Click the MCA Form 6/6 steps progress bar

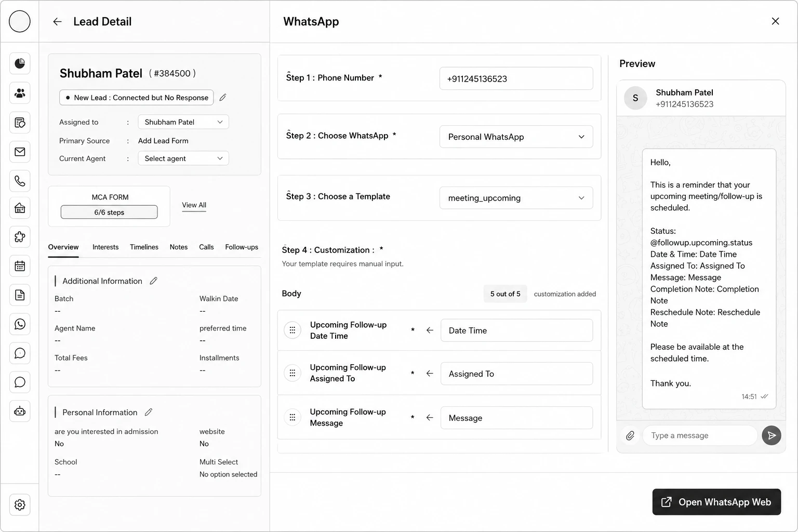tap(109, 212)
